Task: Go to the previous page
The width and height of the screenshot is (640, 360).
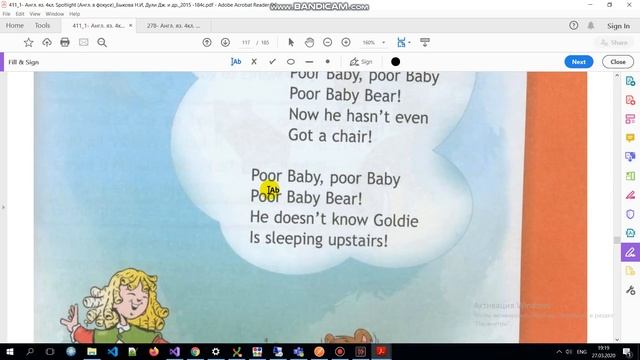Action: pos(207,42)
